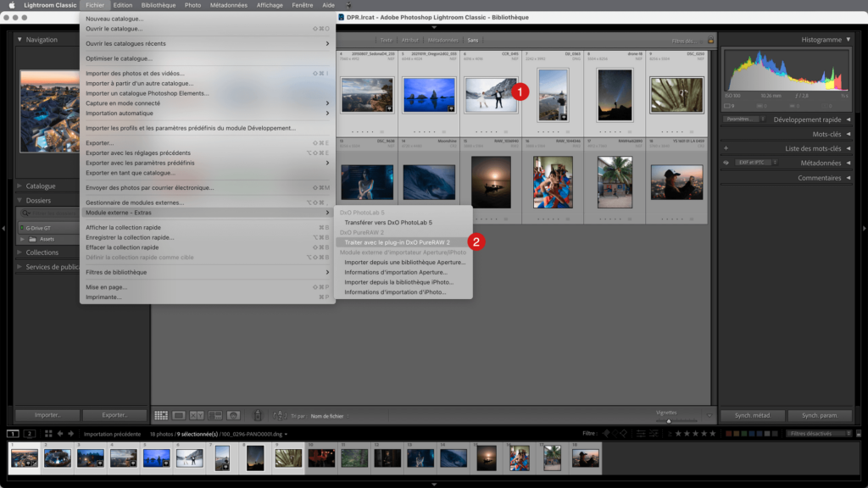This screenshot has width=868, height=488.
Task: Click the Importer... panel button
Action: click(x=47, y=415)
